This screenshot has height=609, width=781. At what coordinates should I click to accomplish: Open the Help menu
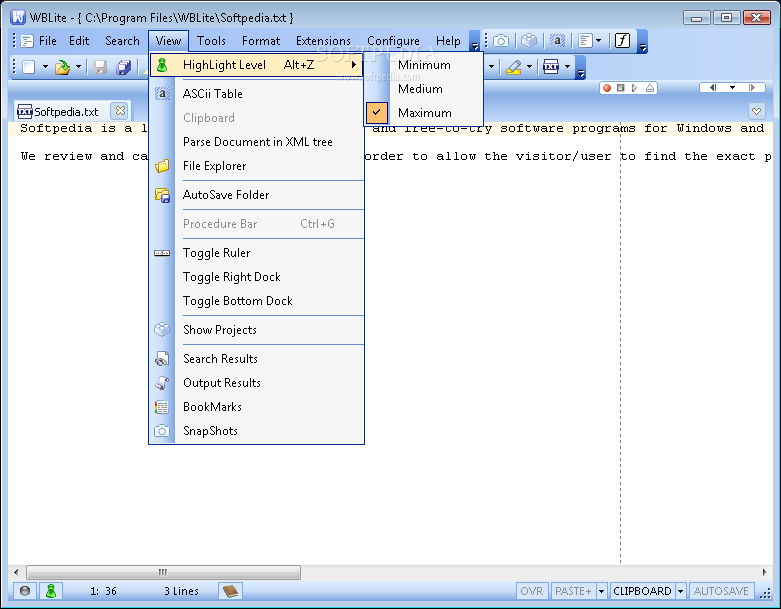click(x=448, y=41)
